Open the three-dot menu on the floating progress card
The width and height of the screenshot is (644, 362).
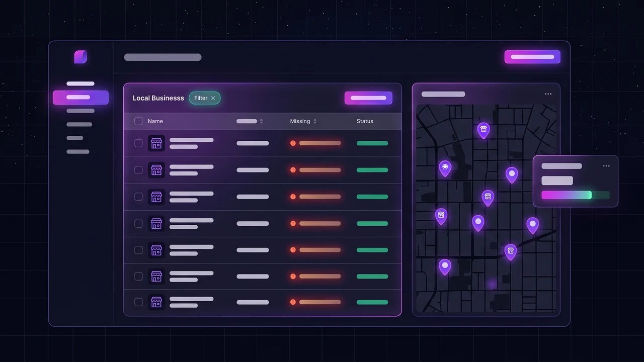(x=606, y=166)
